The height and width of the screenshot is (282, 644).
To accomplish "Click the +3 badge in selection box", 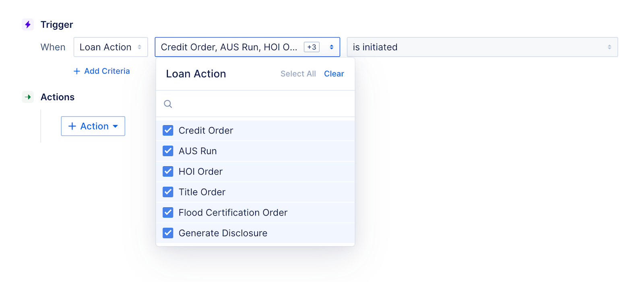I will [x=312, y=47].
